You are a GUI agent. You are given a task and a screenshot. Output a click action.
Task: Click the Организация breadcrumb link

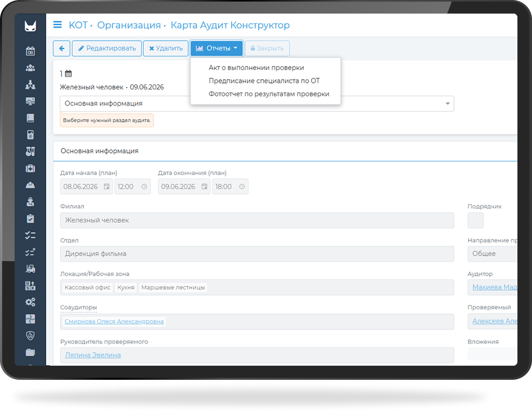pos(129,25)
